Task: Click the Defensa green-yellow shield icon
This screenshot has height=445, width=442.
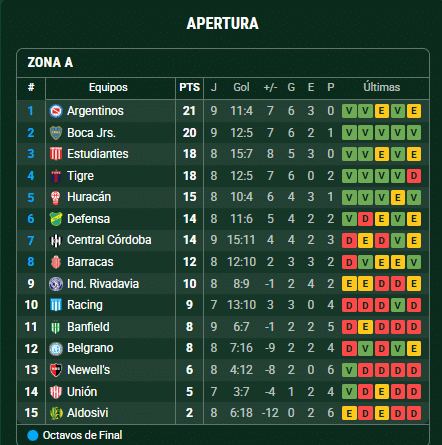Action: click(x=56, y=219)
